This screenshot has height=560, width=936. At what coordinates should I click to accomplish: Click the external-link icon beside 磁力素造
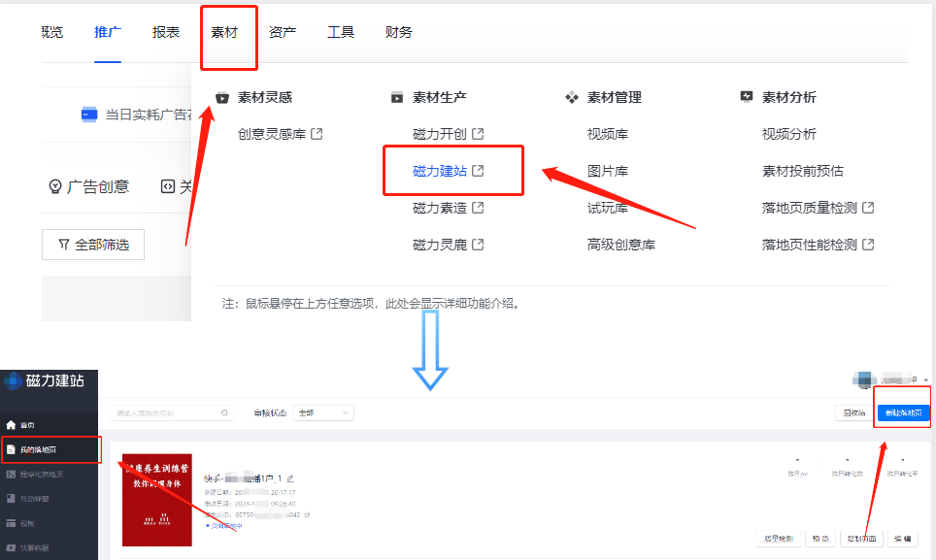tap(477, 208)
